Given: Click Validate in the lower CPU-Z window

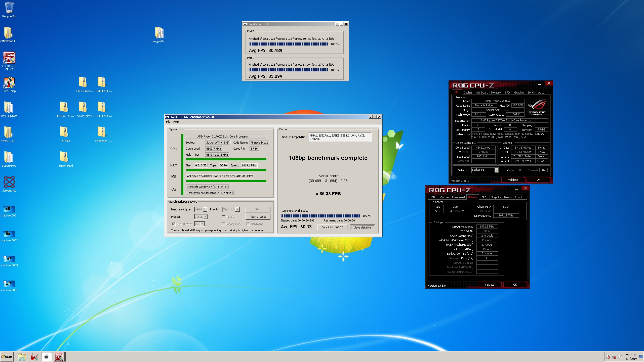Looking at the screenshot, I should point(489,285).
